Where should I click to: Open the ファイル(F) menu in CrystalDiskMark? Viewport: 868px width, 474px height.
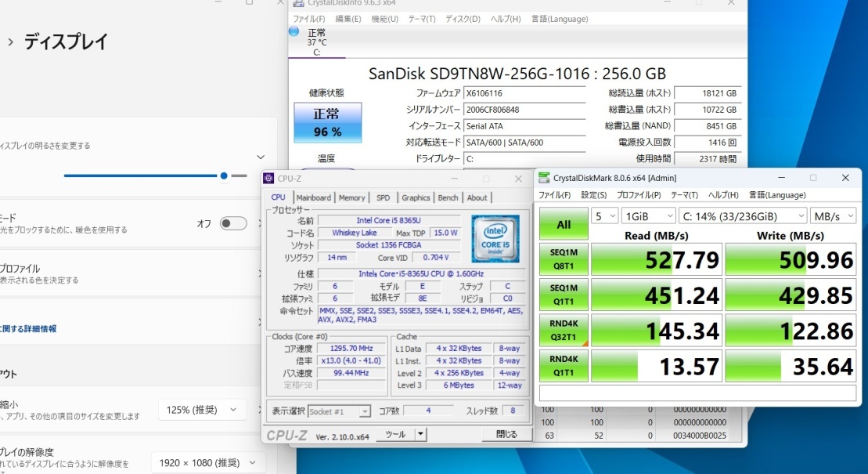555,195
